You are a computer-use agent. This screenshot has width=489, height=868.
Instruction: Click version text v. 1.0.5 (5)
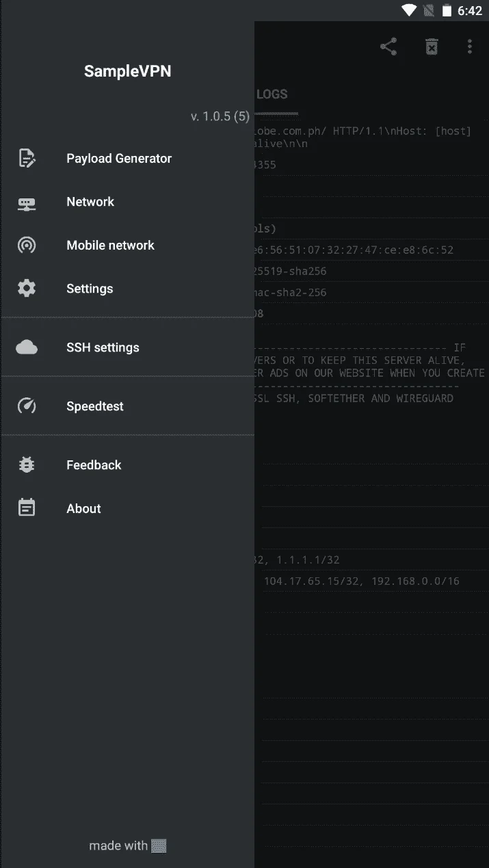point(220,116)
